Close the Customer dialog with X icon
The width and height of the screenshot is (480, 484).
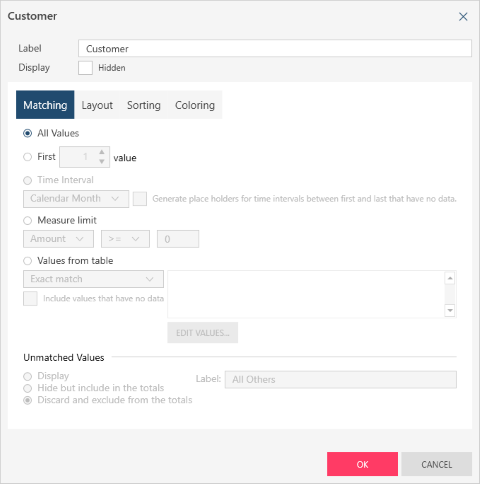pos(463,16)
